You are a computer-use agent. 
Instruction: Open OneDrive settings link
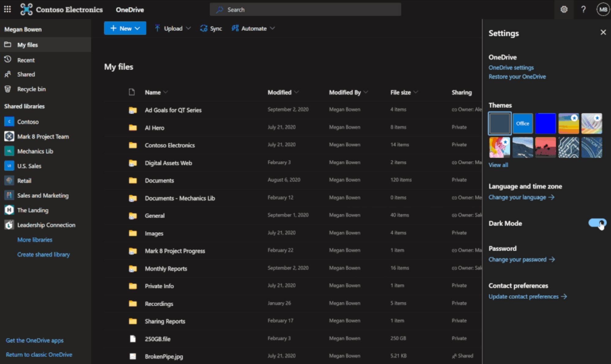(x=511, y=68)
